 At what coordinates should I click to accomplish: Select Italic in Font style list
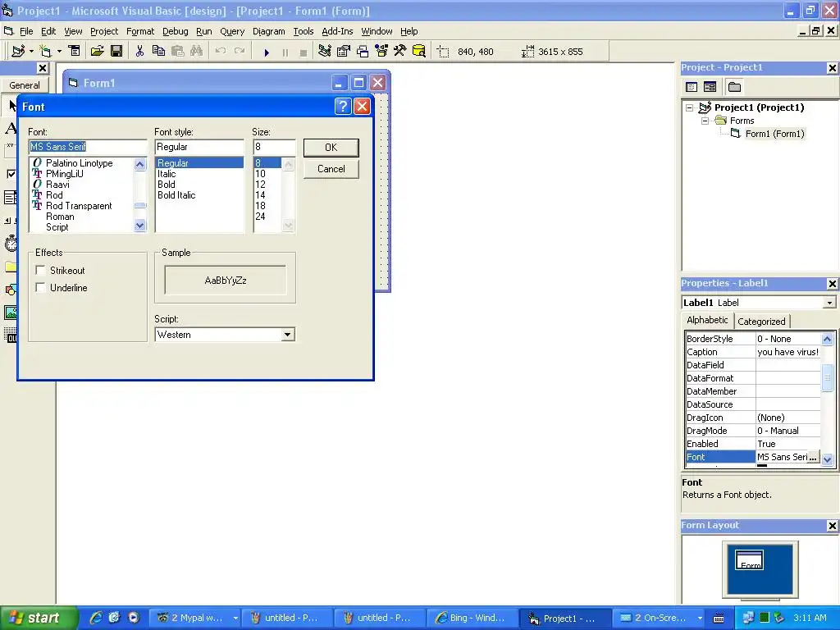point(167,174)
